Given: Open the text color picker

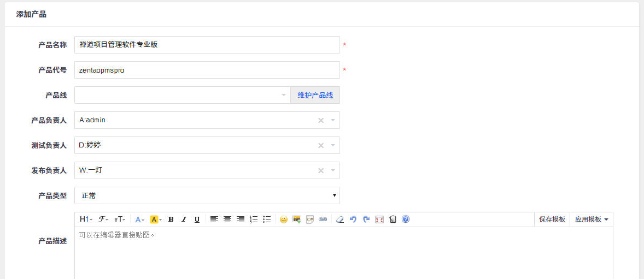Looking at the screenshot, I should coord(139,219).
